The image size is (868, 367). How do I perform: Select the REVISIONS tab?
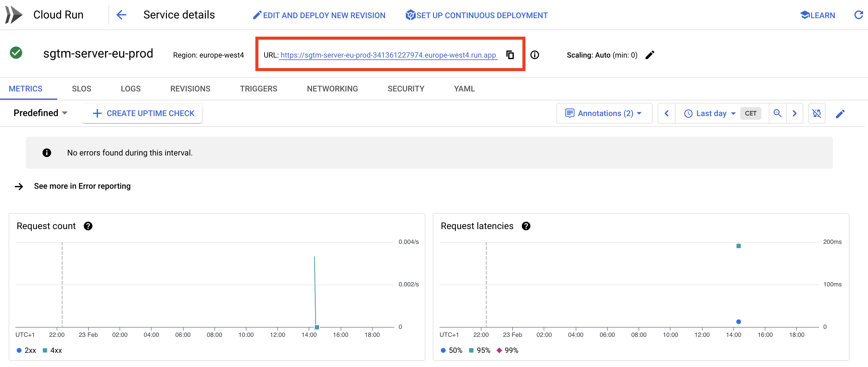190,88
